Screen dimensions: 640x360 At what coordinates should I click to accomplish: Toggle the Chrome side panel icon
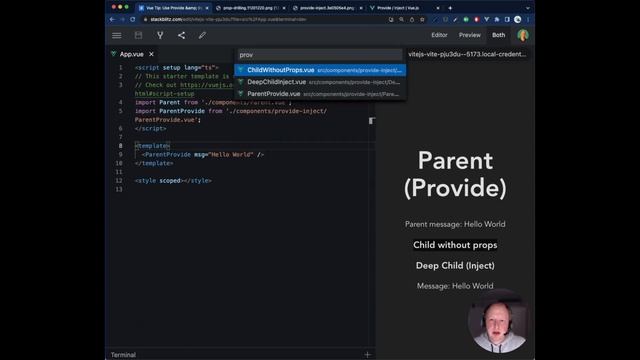[x=507, y=19]
